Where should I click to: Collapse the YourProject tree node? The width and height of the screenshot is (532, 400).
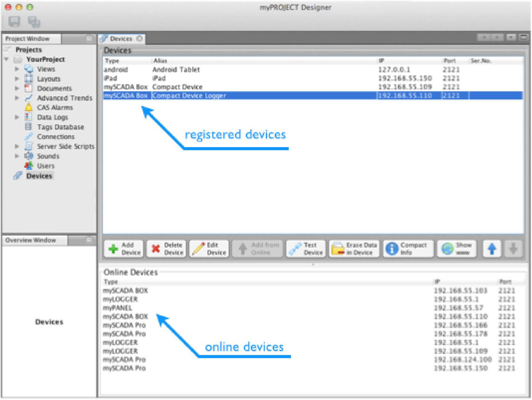6,59
